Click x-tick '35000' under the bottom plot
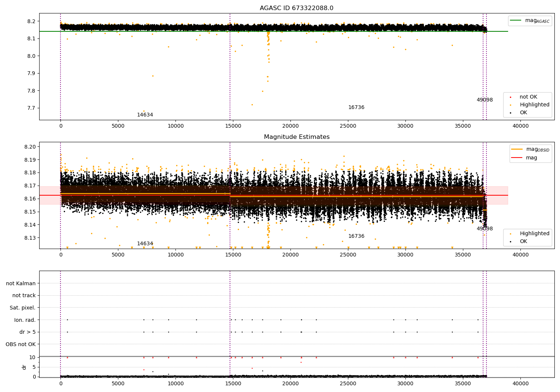 tap(463, 383)
